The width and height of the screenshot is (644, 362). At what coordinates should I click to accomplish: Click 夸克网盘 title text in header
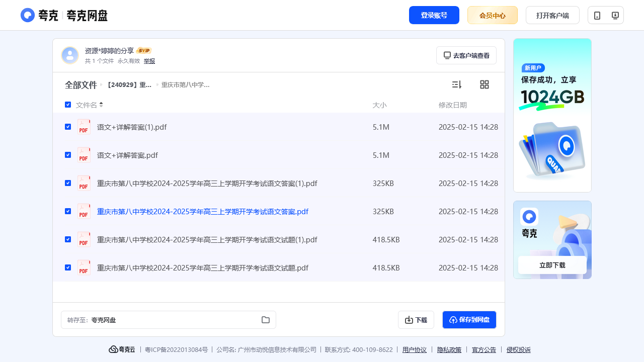87,16
